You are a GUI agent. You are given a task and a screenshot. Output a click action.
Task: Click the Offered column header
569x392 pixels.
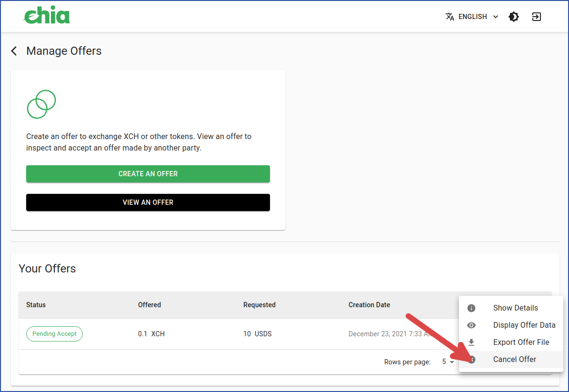pyautogui.click(x=150, y=305)
